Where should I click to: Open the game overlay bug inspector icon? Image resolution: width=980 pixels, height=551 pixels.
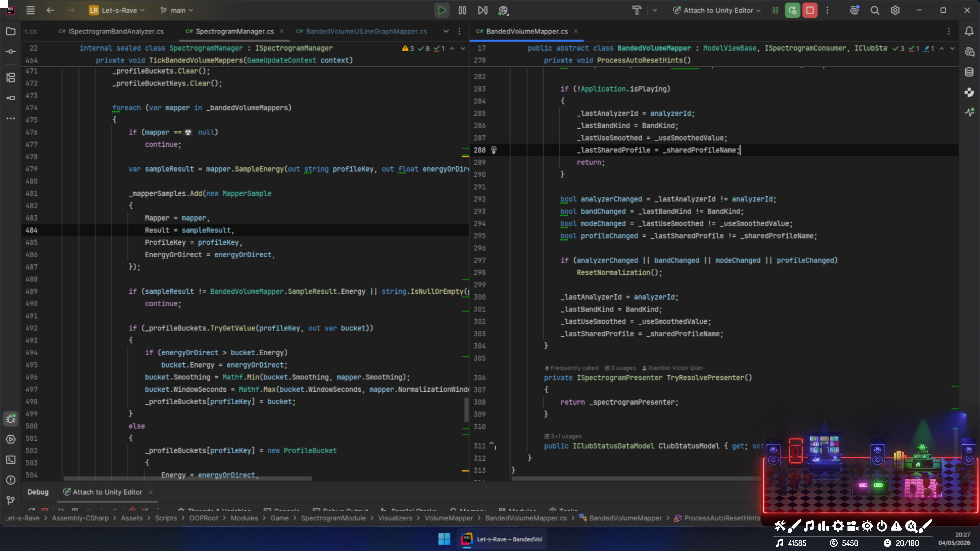pos(911,526)
